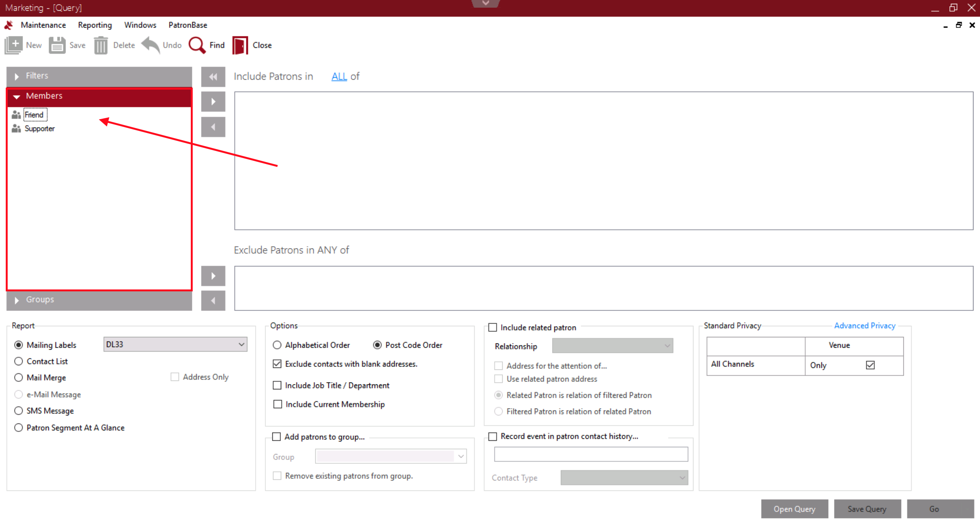Select the Friend member icon
Image resolution: width=980 pixels, height=523 pixels.
(16, 114)
